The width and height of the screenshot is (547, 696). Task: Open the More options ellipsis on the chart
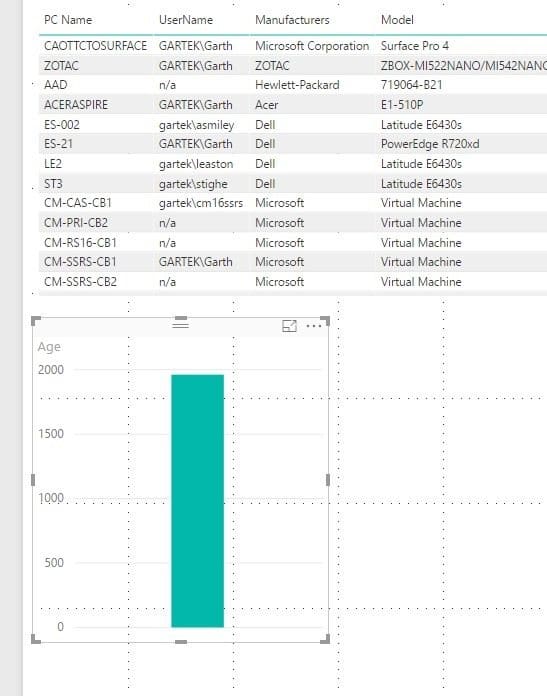(x=314, y=326)
